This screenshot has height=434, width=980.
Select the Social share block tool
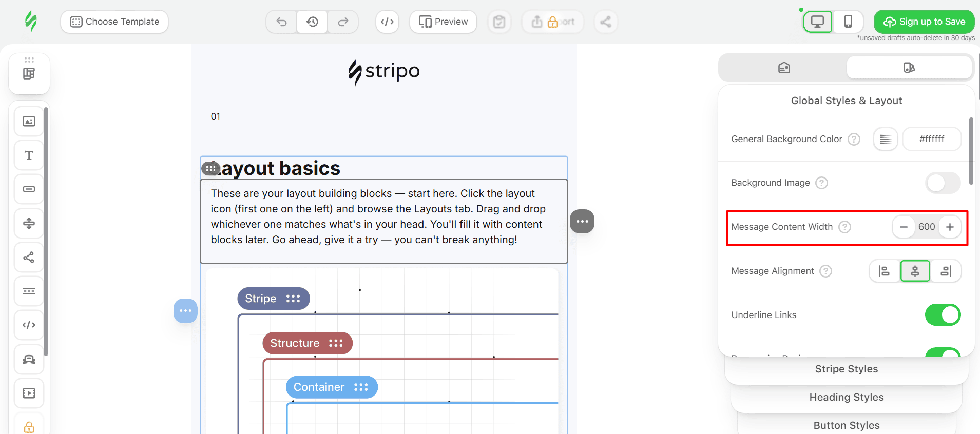tap(29, 257)
